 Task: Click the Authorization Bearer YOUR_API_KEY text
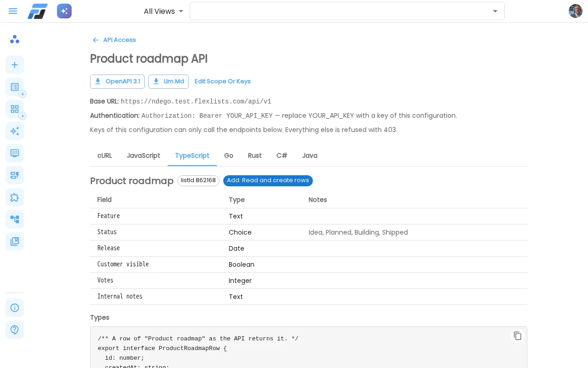coord(207,115)
